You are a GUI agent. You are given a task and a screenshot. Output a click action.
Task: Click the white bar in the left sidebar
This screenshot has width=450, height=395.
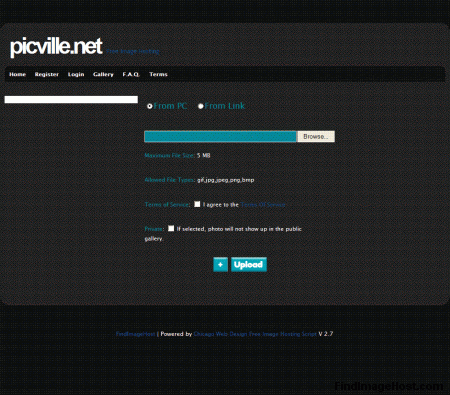coord(71,99)
